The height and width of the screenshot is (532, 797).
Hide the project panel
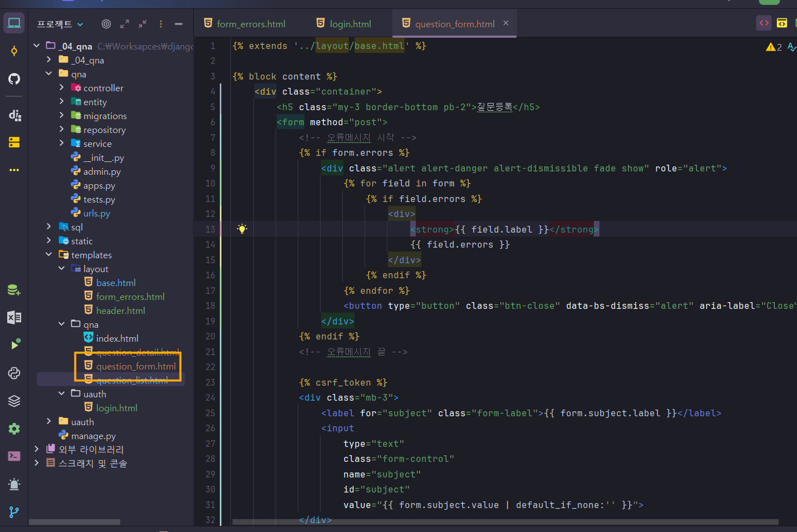click(179, 24)
